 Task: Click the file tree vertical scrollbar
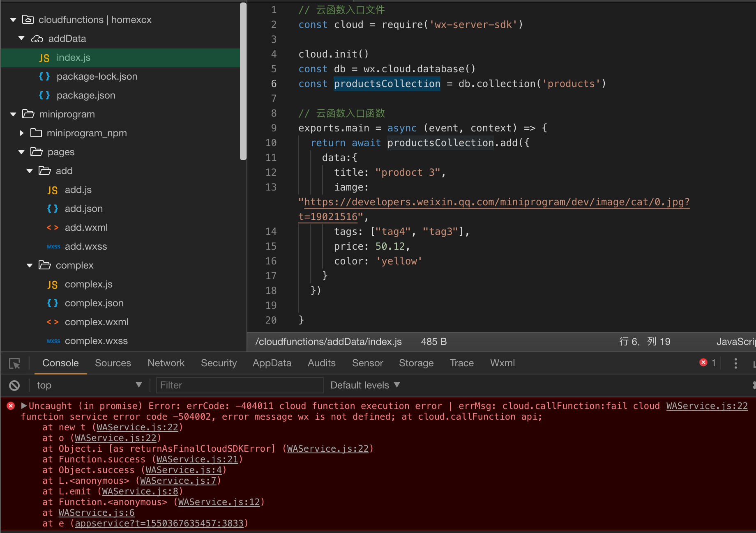tap(243, 82)
